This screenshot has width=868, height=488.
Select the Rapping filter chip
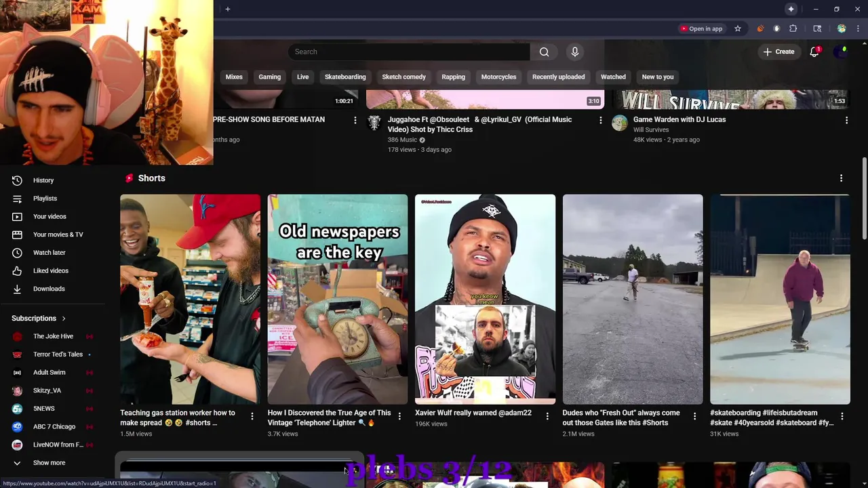point(453,77)
